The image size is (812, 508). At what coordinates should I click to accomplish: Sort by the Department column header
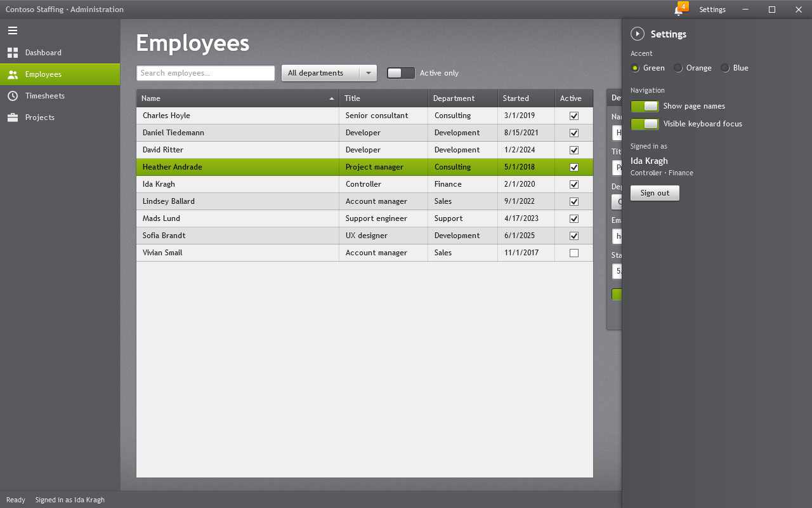[x=462, y=98]
